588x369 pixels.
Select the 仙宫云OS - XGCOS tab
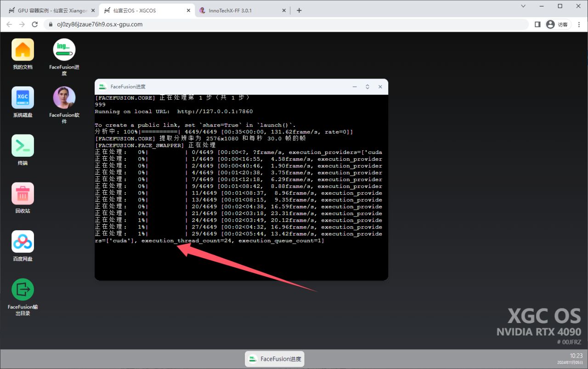tap(147, 11)
